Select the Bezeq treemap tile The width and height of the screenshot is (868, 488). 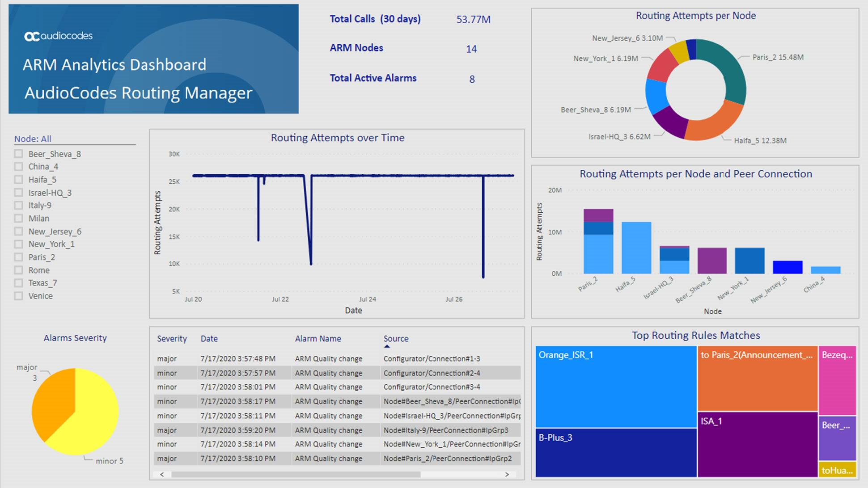tap(837, 380)
